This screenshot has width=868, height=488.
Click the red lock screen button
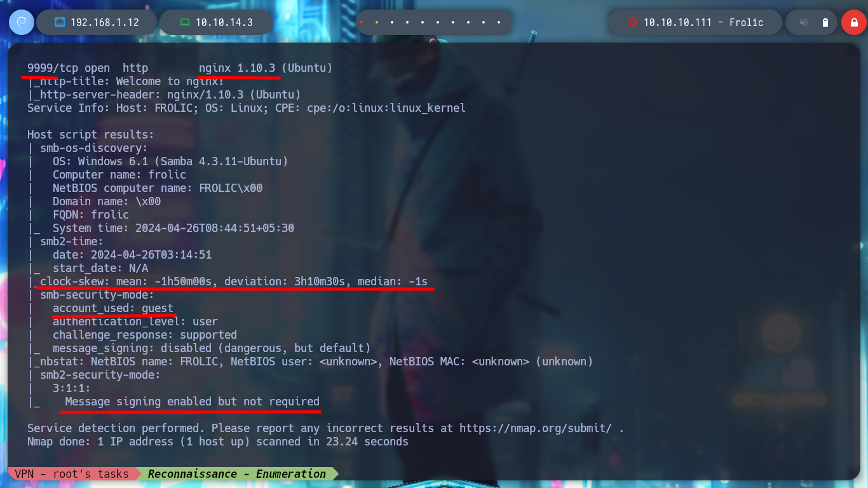(x=854, y=22)
